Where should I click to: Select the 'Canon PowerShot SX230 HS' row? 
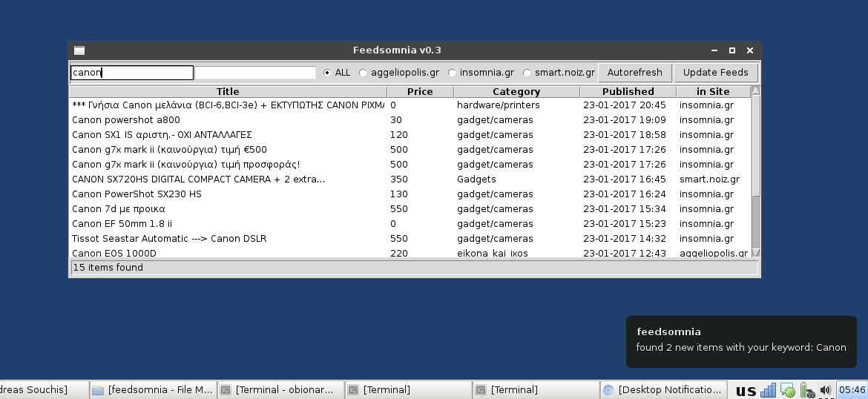pos(410,194)
